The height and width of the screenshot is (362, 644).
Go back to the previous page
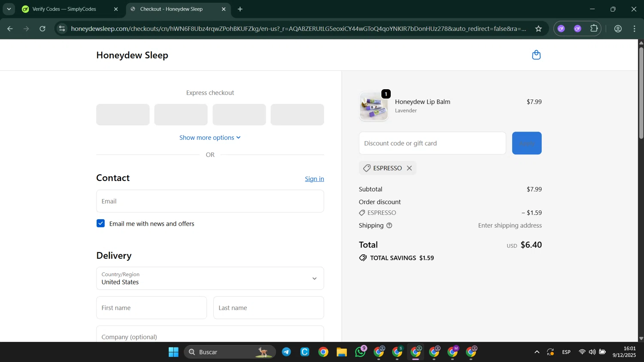tap(10, 29)
